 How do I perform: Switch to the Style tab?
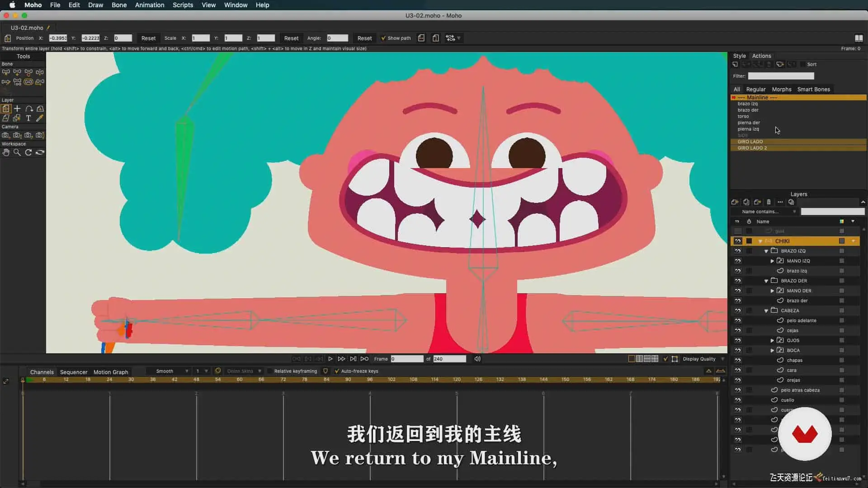click(740, 56)
